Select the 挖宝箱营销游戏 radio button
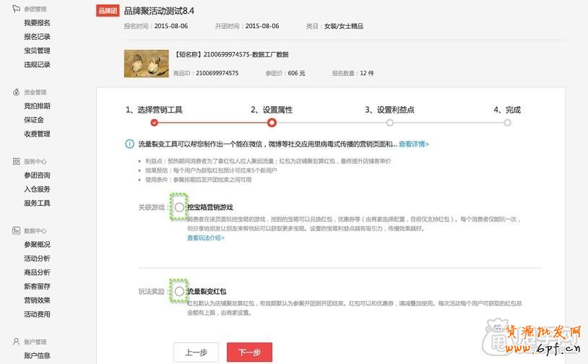Viewport: 588px width, 364px height. click(179, 207)
